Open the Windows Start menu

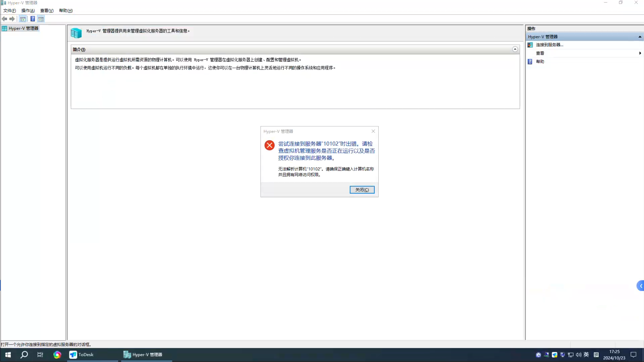[8, 355]
